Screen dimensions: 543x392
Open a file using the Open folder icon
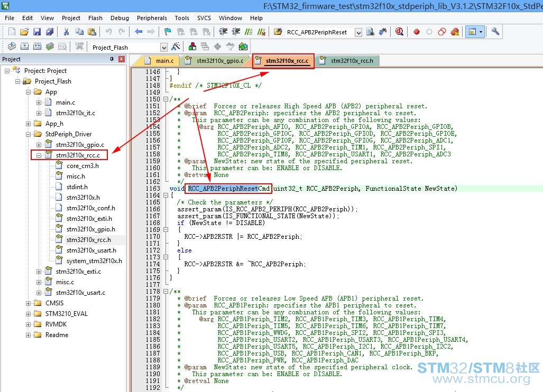pos(24,32)
